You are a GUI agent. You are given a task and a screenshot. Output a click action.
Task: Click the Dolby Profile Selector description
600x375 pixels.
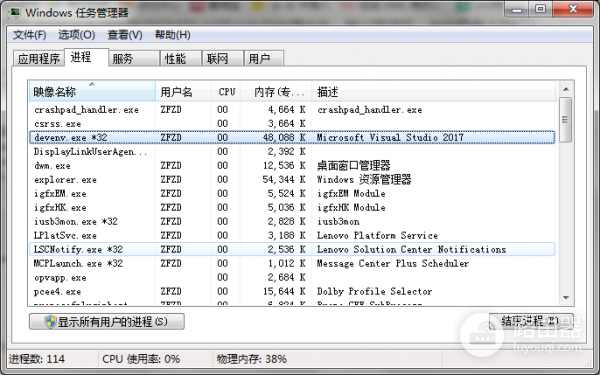coord(374,292)
